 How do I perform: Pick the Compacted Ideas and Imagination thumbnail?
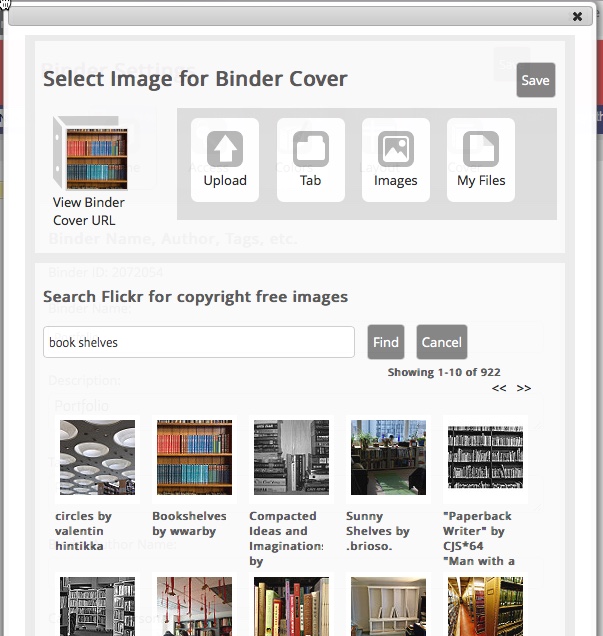tap(291, 457)
